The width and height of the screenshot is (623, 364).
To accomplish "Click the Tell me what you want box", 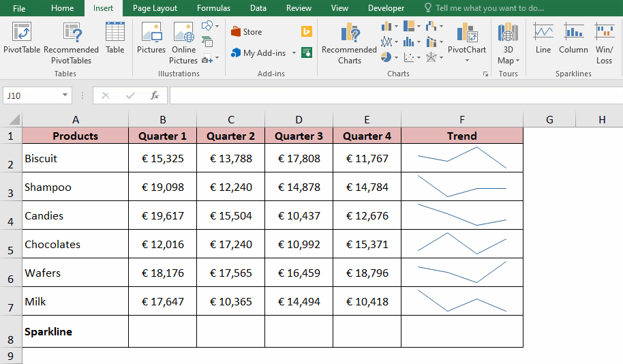I will [485, 8].
